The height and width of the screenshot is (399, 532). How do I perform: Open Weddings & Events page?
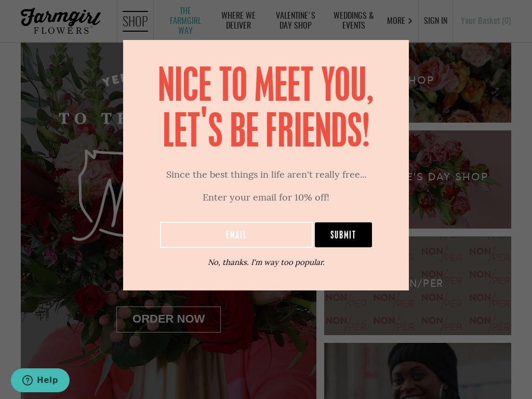(353, 21)
